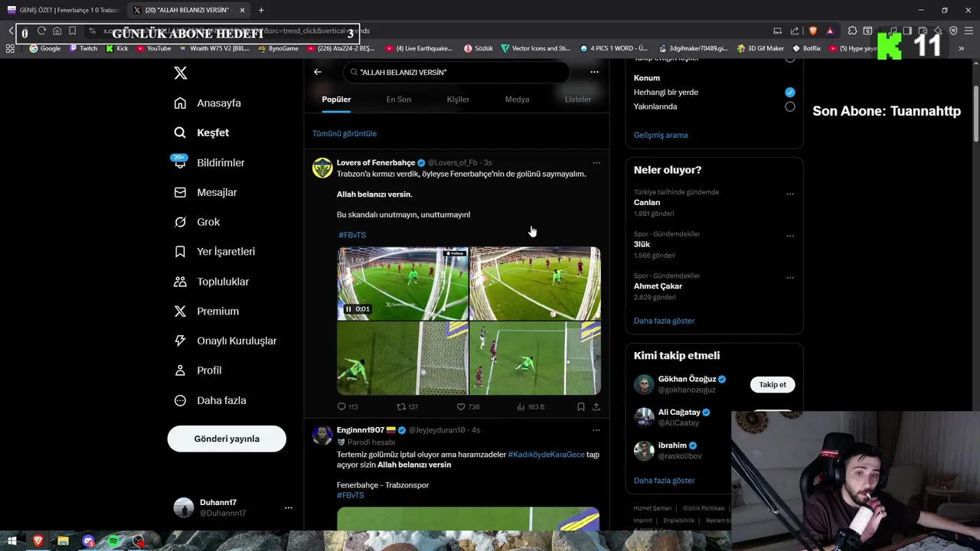Open Topluluklar communities
Screen dimensions: 980x551
point(211,282)
